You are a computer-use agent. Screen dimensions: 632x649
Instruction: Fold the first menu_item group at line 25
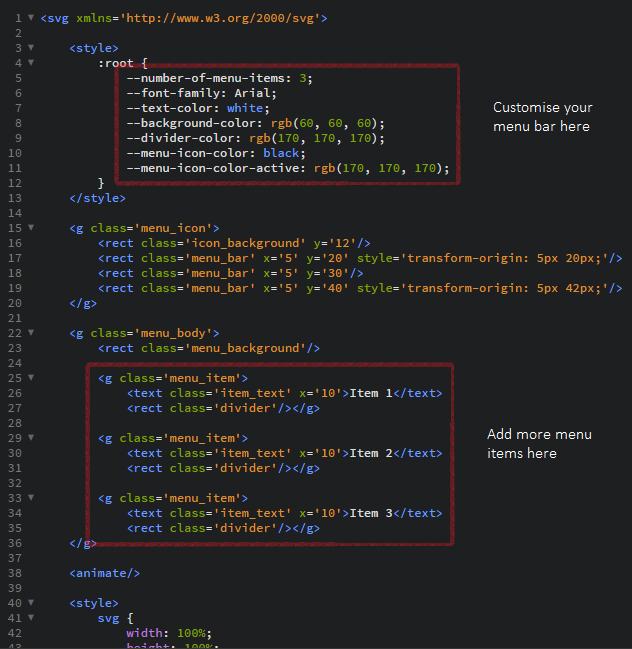pyautogui.click(x=32, y=378)
